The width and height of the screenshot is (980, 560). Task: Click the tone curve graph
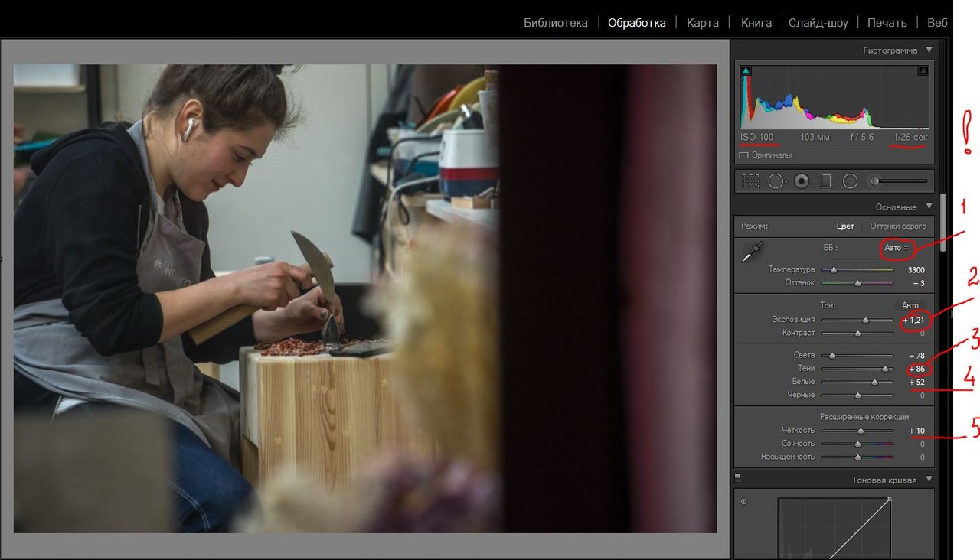(835, 529)
